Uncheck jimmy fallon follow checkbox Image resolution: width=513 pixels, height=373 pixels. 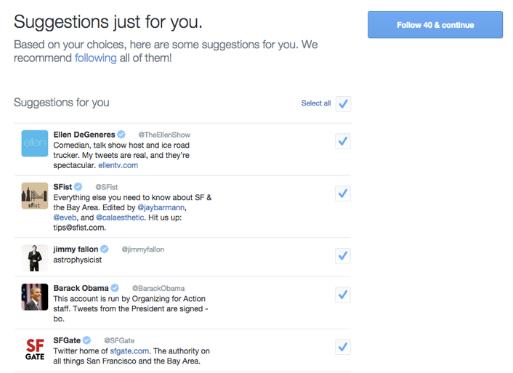click(x=343, y=256)
